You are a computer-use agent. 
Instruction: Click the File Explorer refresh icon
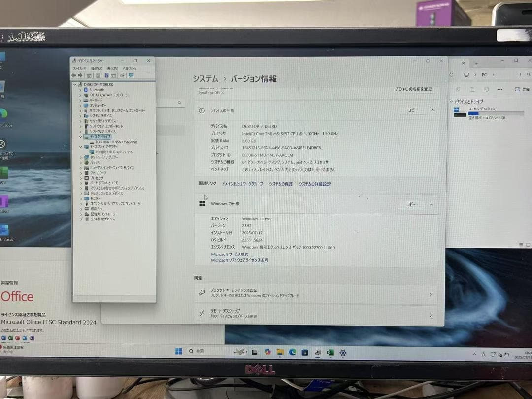(x=452, y=75)
